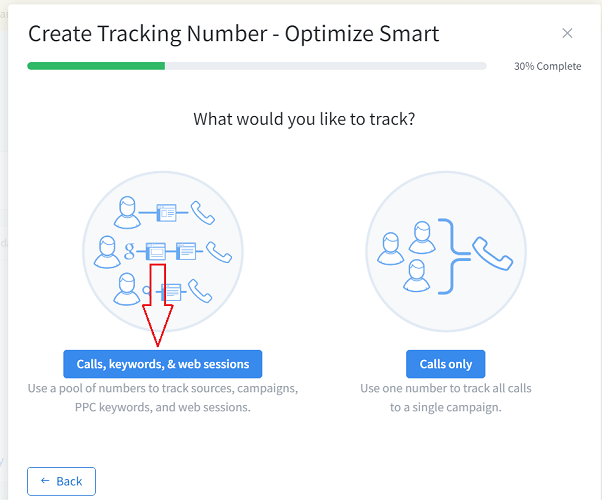Click the bottom person icon in left circle
Image resolution: width=602 pixels, height=500 pixels.
127,290
